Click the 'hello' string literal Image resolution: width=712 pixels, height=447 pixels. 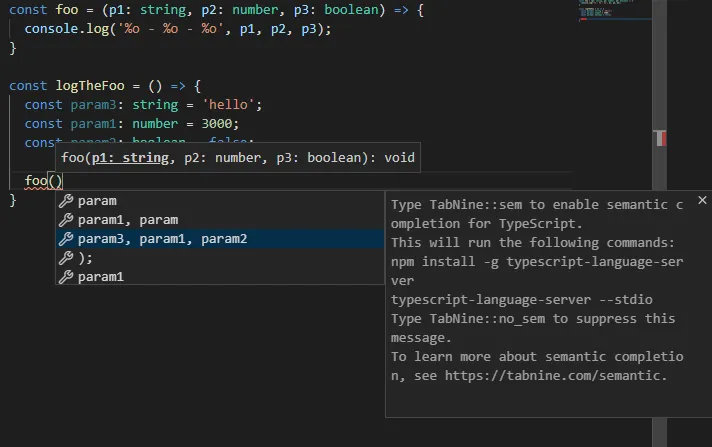pyautogui.click(x=228, y=105)
